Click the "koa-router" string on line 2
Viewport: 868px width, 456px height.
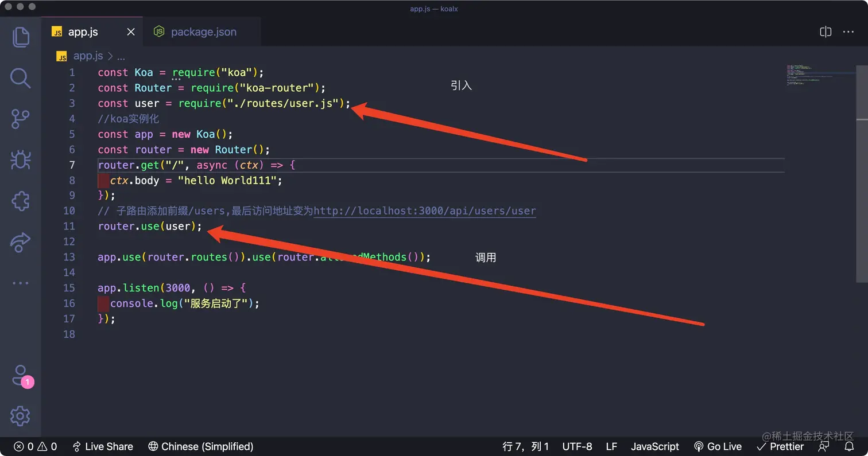click(x=277, y=88)
